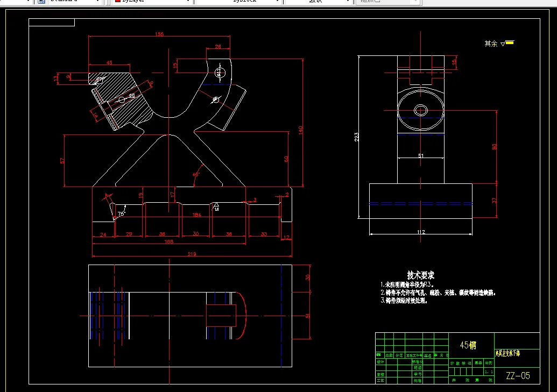Select the 45° angle annotation
This screenshot has height=392, width=557.
(x=196, y=174)
